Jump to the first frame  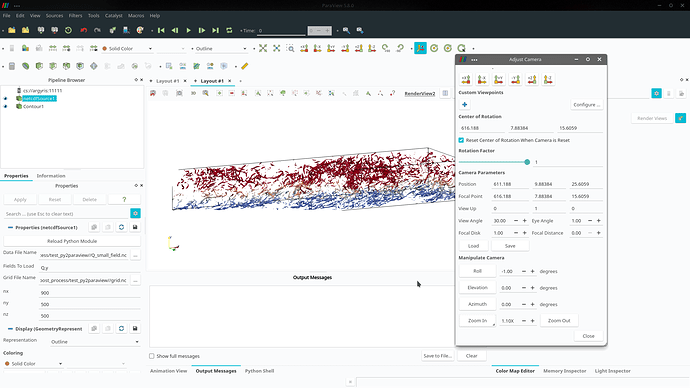coord(161,30)
